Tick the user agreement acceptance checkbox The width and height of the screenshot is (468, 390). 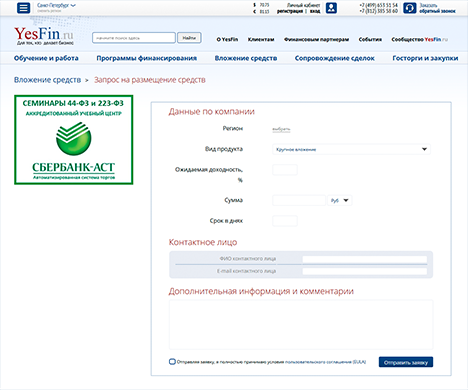pos(172,362)
